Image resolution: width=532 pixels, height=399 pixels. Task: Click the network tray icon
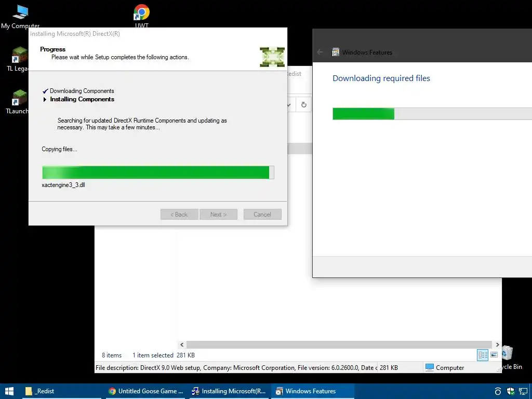coord(523,392)
